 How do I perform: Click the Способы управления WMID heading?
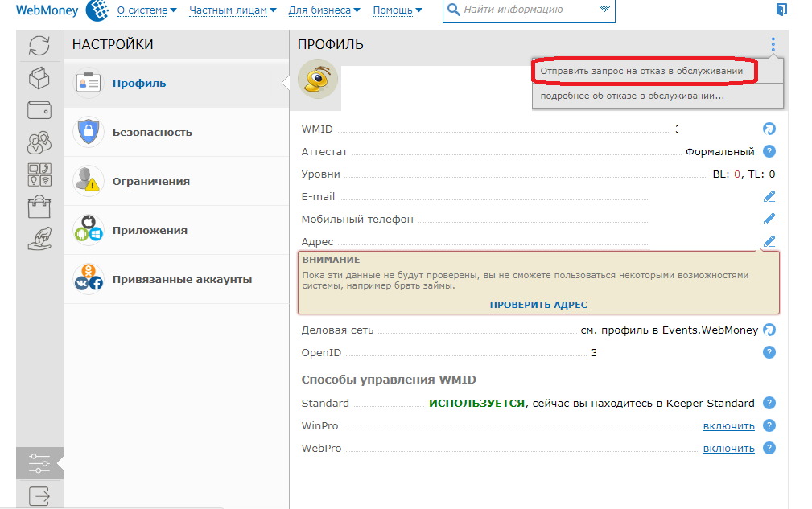click(x=389, y=380)
